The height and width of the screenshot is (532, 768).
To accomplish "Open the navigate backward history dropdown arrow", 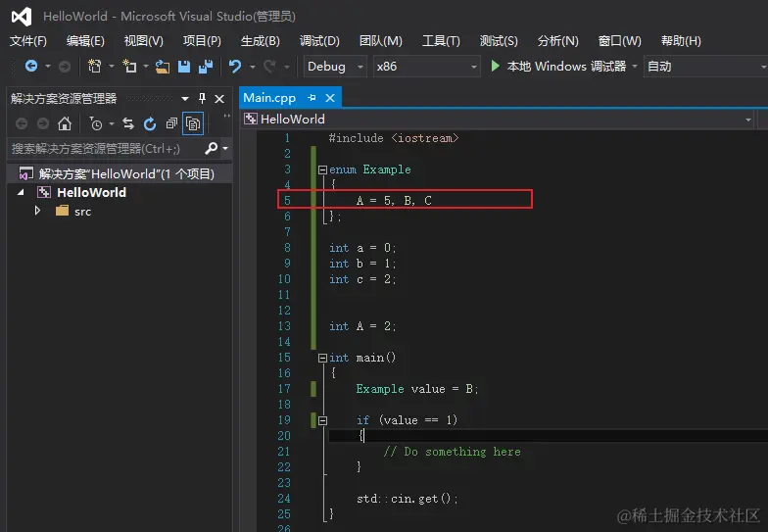I will 47,67.
